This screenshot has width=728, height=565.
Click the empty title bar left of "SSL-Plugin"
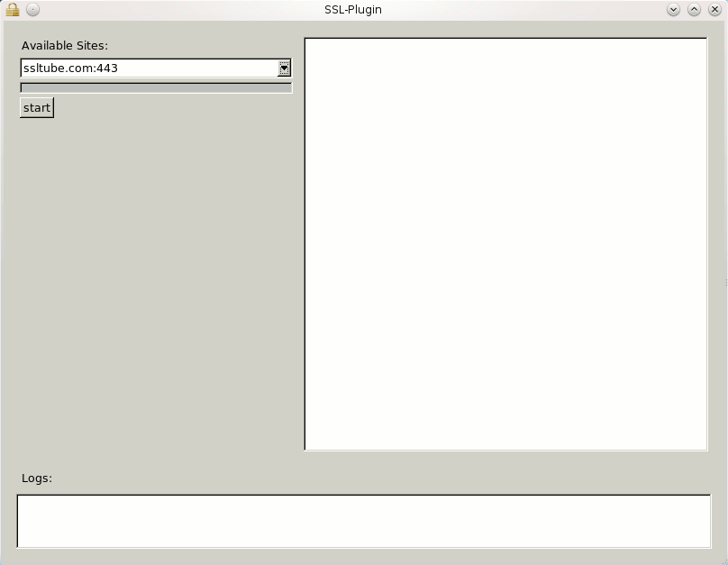(180, 10)
